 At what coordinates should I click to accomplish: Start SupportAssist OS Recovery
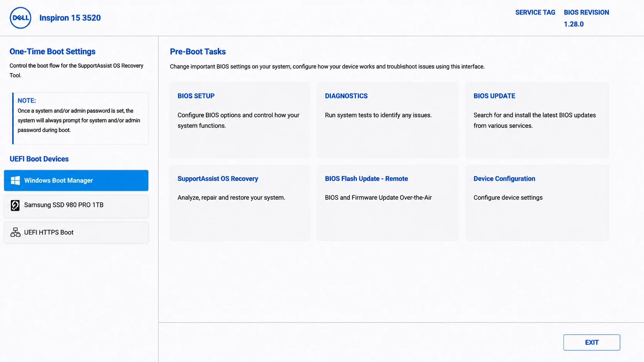tap(240, 203)
